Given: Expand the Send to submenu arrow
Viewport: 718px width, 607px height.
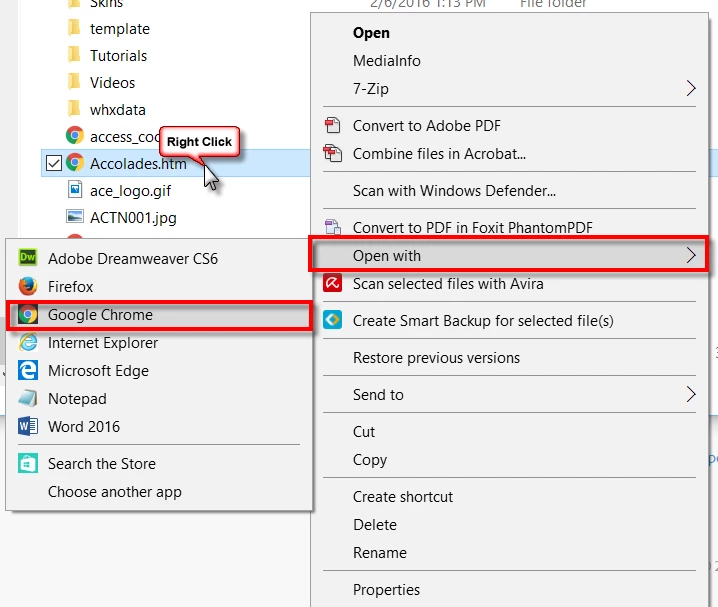Looking at the screenshot, I should click(x=691, y=394).
